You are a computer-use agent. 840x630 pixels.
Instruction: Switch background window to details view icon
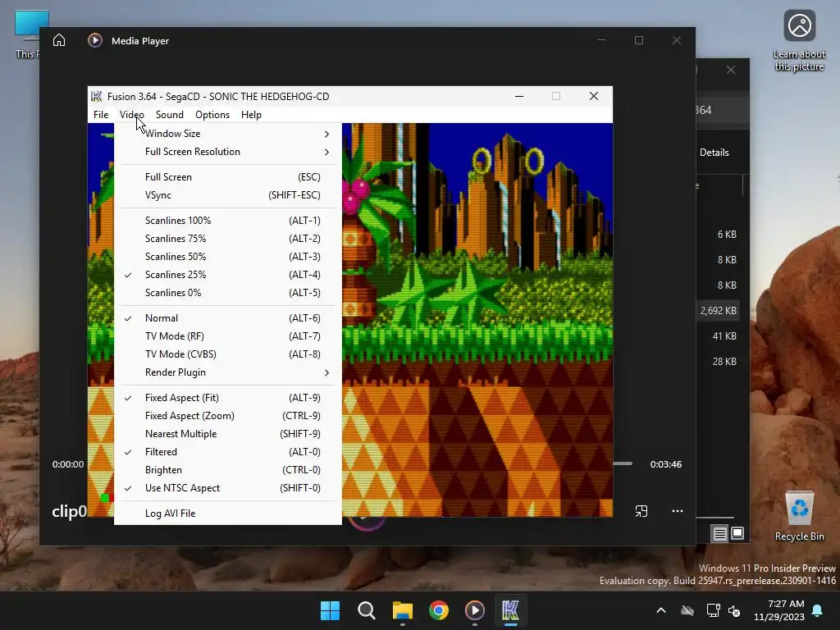tap(719, 533)
